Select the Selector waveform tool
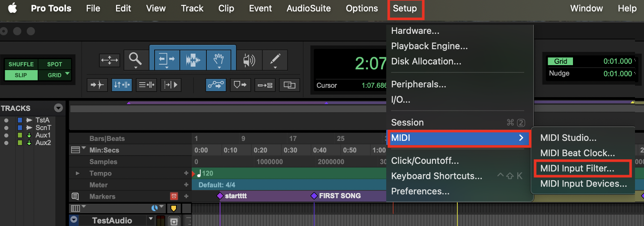 193,59
